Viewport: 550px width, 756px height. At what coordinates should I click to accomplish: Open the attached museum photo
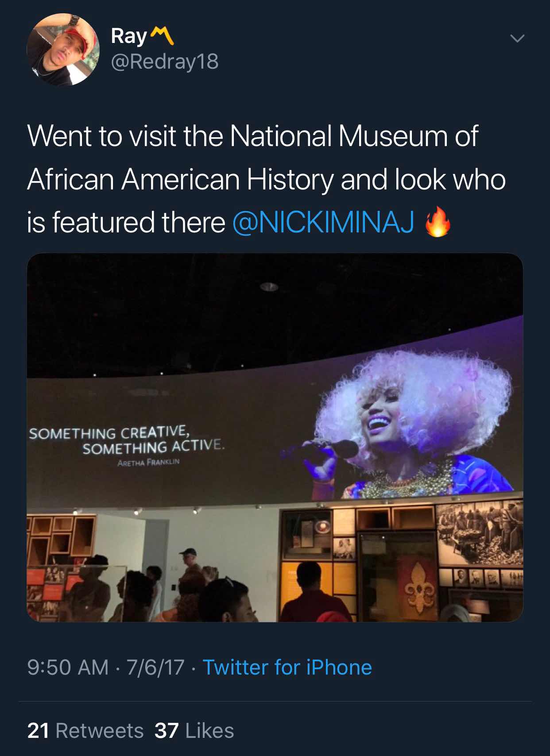pyautogui.click(x=275, y=437)
